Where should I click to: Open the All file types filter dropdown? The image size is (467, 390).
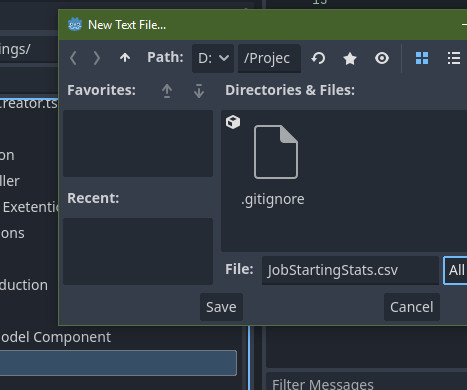pos(455,270)
